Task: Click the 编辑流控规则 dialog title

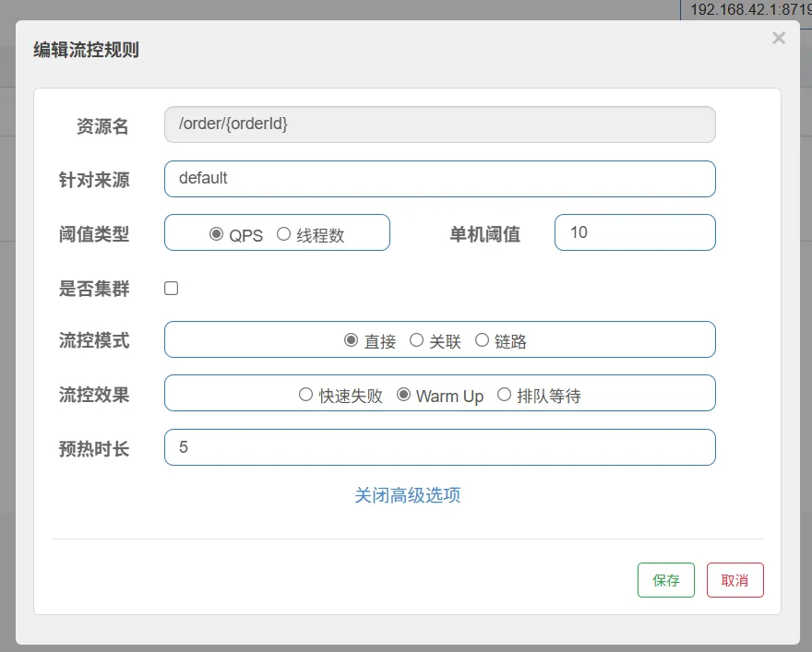Action: click(x=86, y=50)
